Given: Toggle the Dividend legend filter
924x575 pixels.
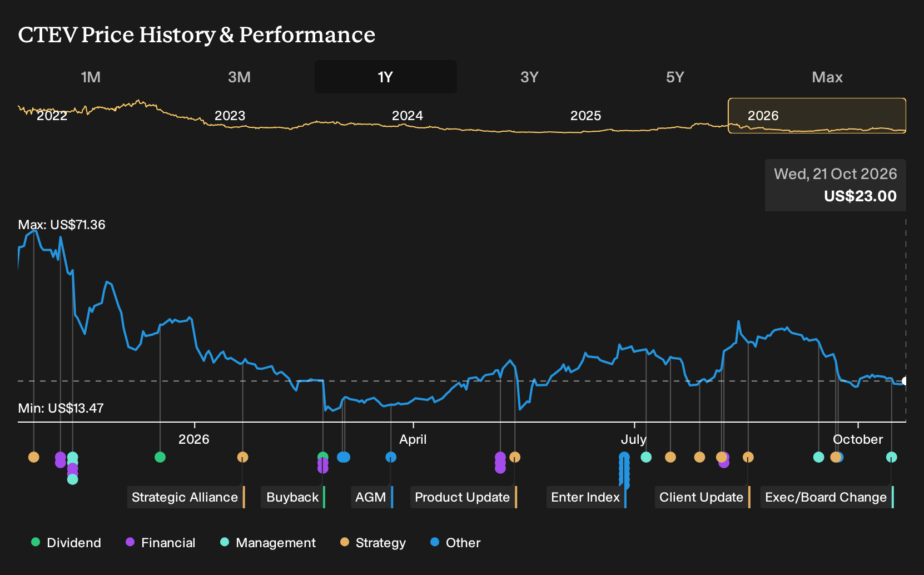Looking at the screenshot, I should point(66,542).
